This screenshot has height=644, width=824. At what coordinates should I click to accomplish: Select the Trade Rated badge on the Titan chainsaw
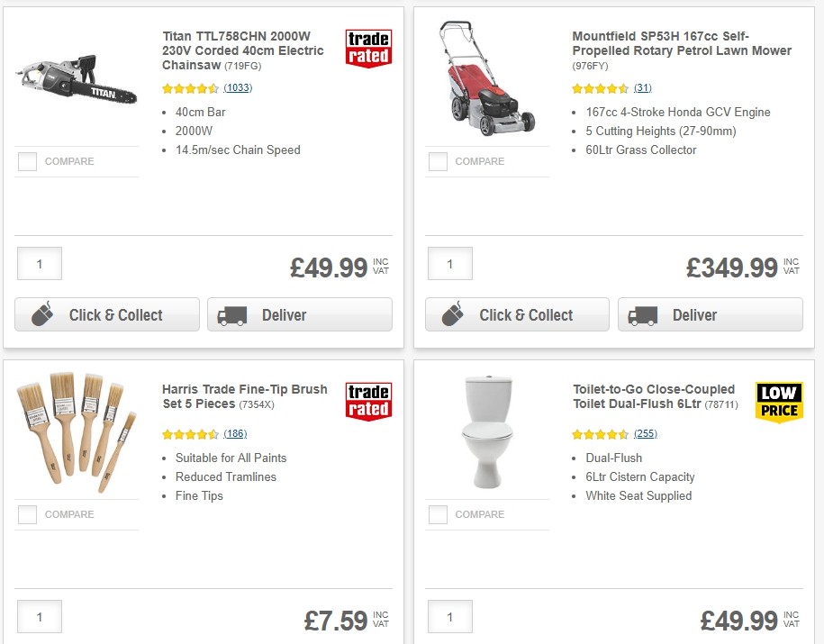[368, 46]
